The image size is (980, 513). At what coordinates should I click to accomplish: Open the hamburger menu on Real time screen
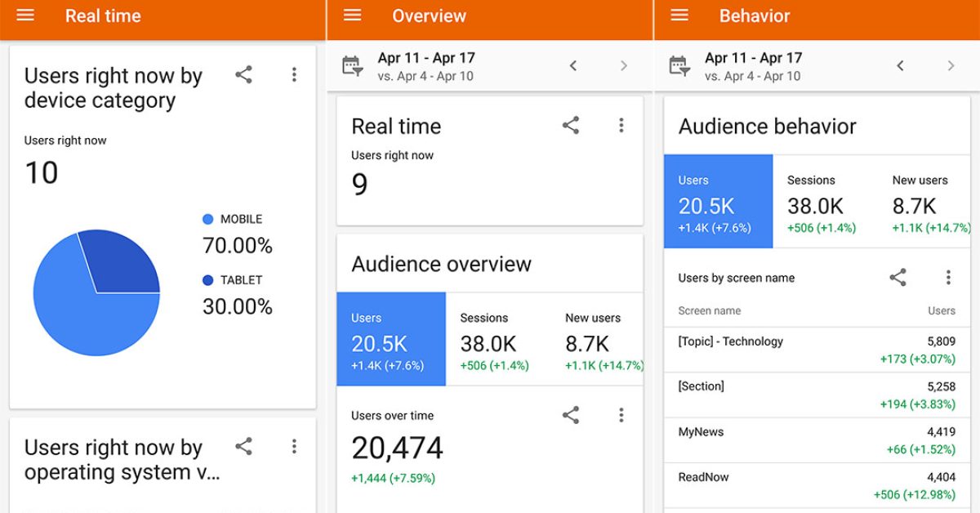click(25, 16)
